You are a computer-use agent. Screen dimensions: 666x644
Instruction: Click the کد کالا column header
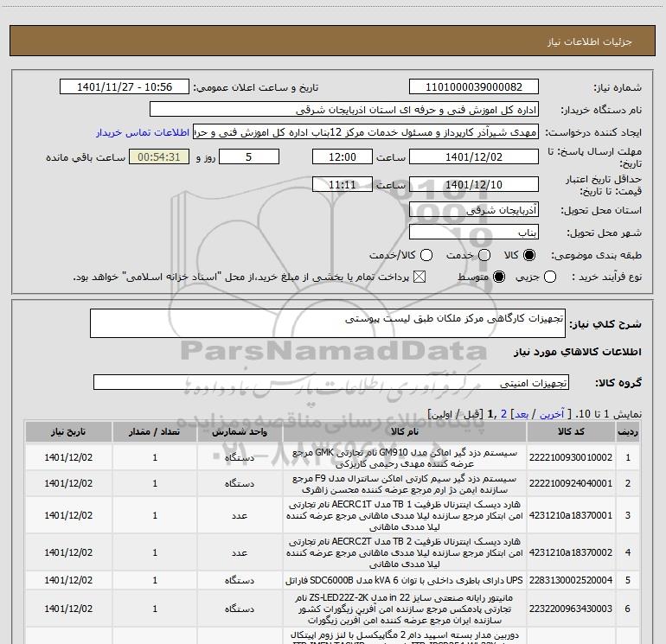point(571,431)
